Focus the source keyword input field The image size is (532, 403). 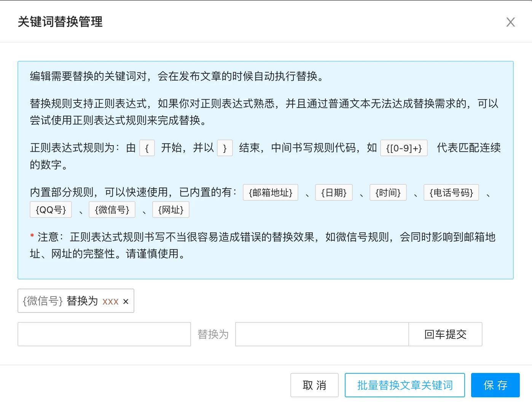click(x=104, y=334)
